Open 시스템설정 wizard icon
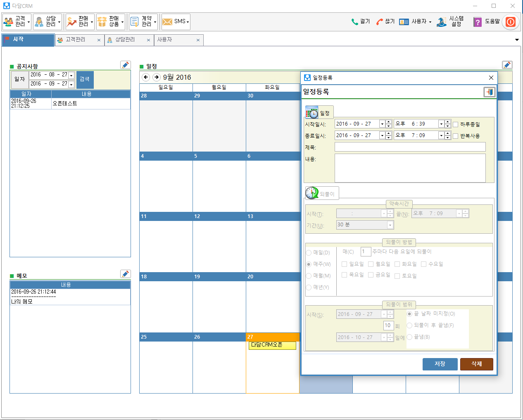Screen dimensions: 523x420 [x=442, y=21]
